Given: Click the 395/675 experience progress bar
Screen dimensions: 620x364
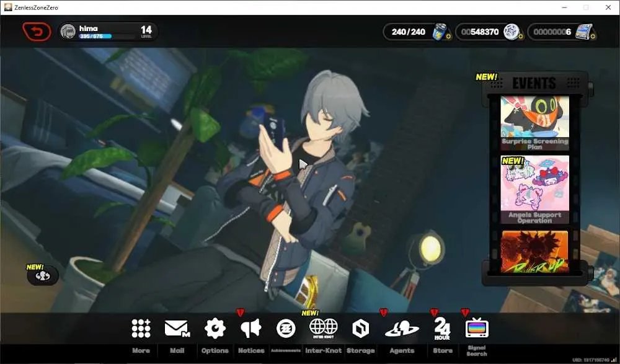Looking at the screenshot, I should [x=107, y=37].
